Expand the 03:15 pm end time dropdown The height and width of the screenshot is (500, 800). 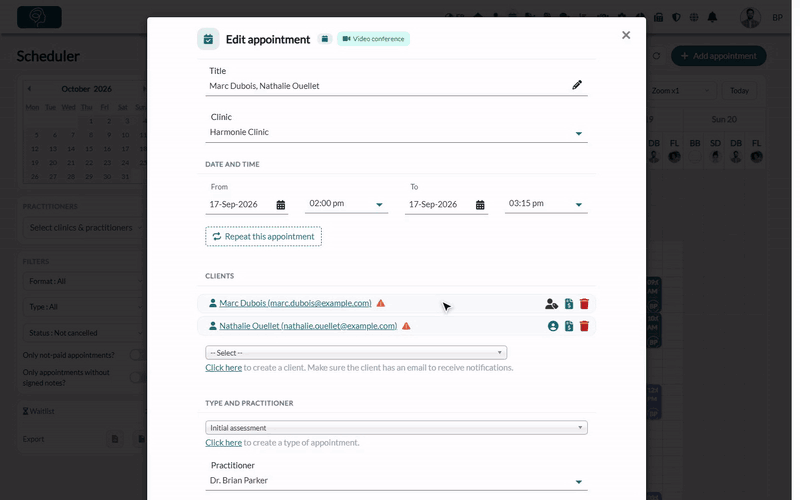pos(579,205)
